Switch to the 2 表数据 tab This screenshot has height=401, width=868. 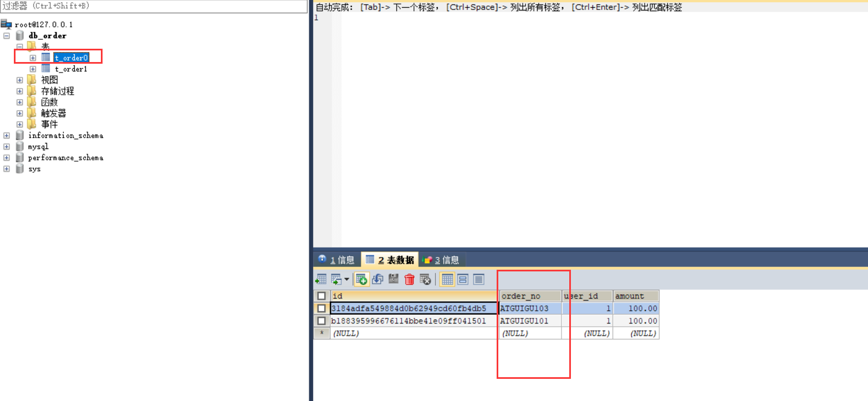click(390, 260)
